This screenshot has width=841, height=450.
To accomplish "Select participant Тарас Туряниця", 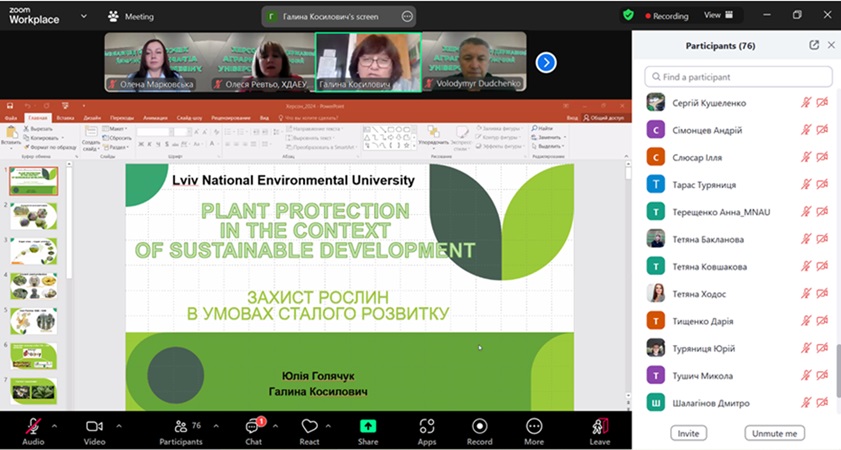I will coord(738,185).
